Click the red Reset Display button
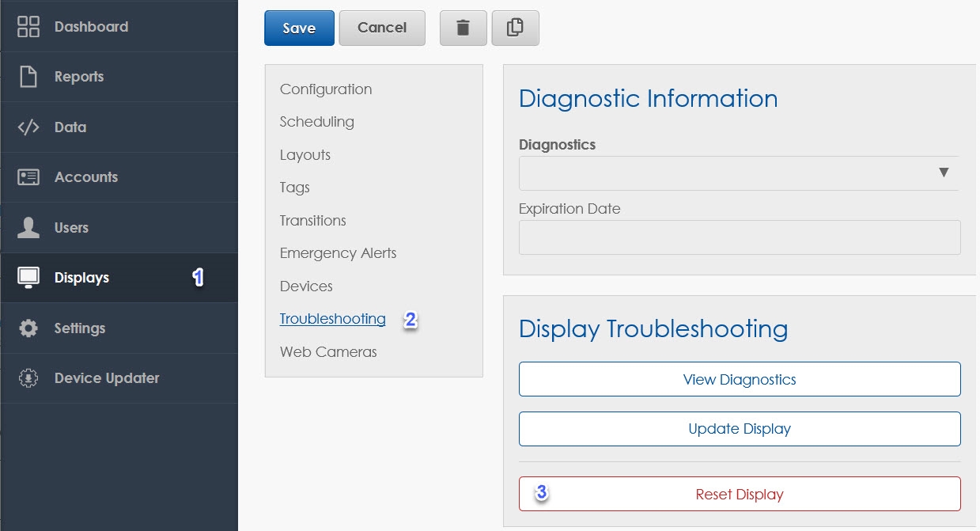Screen dimensions: 980x531 [x=739, y=494]
